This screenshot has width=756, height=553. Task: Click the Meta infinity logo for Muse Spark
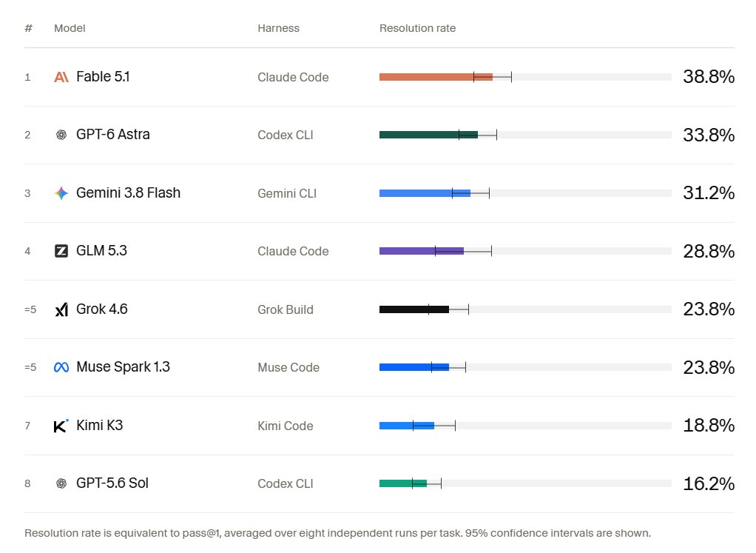[x=61, y=367]
